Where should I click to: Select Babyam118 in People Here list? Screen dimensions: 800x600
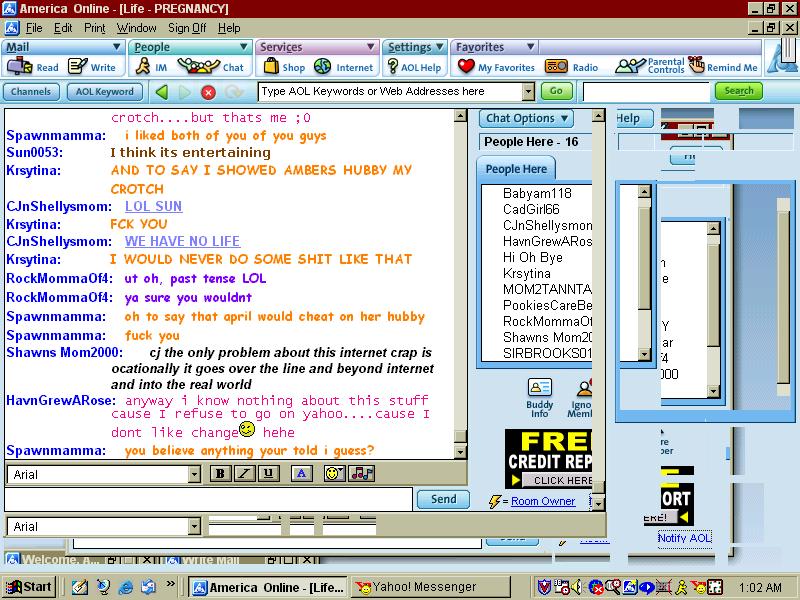(x=537, y=193)
